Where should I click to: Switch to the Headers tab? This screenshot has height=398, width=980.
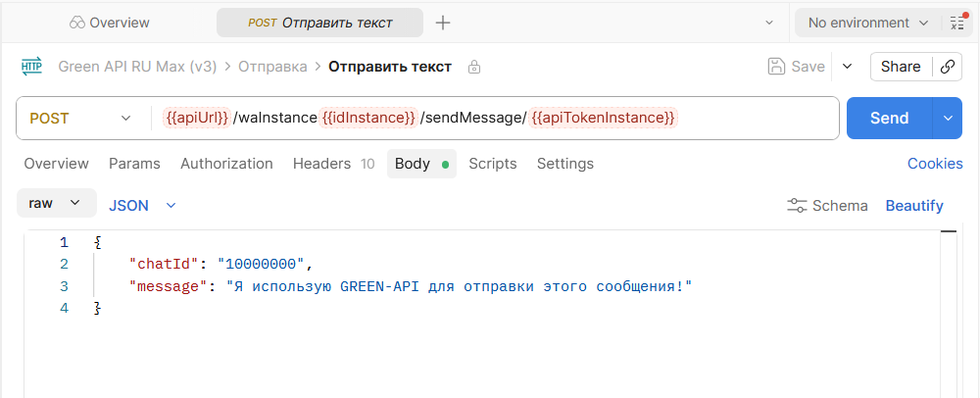[321, 164]
